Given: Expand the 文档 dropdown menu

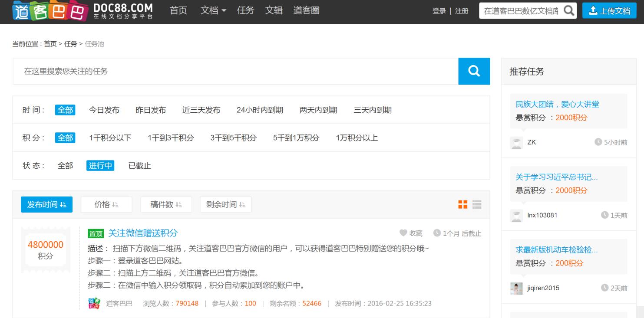Looking at the screenshot, I should pyautogui.click(x=213, y=11).
